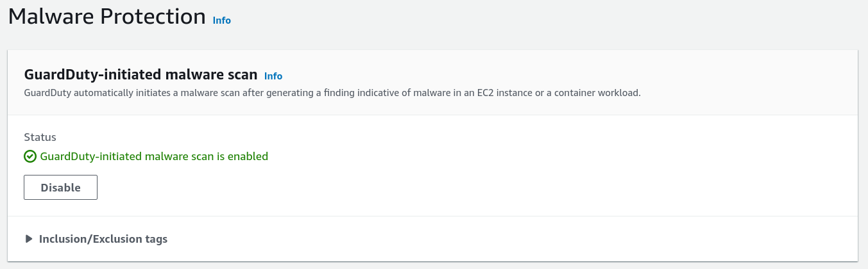This screenshot has width=868, height=269.
Task: Click the word 'tags' in the expander label
Action: tap(155, 239)
